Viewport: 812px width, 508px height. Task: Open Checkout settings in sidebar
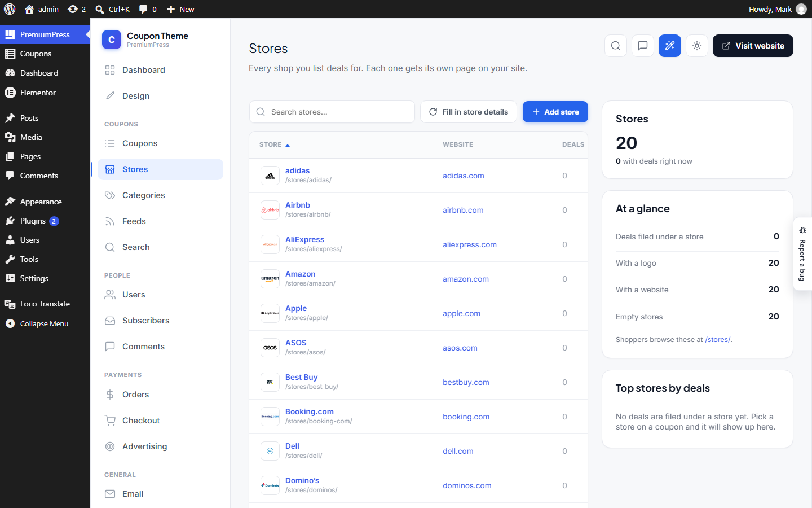[x=160, y=421]
